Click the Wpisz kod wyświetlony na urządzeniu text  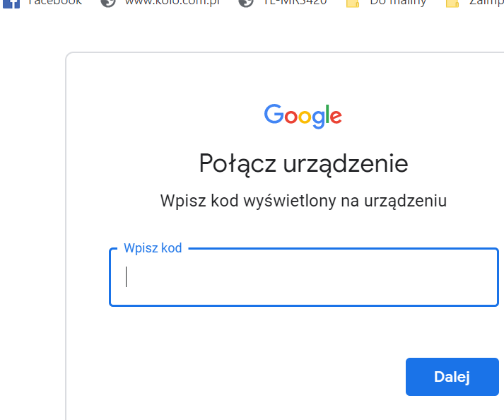[x=303, y=201]
